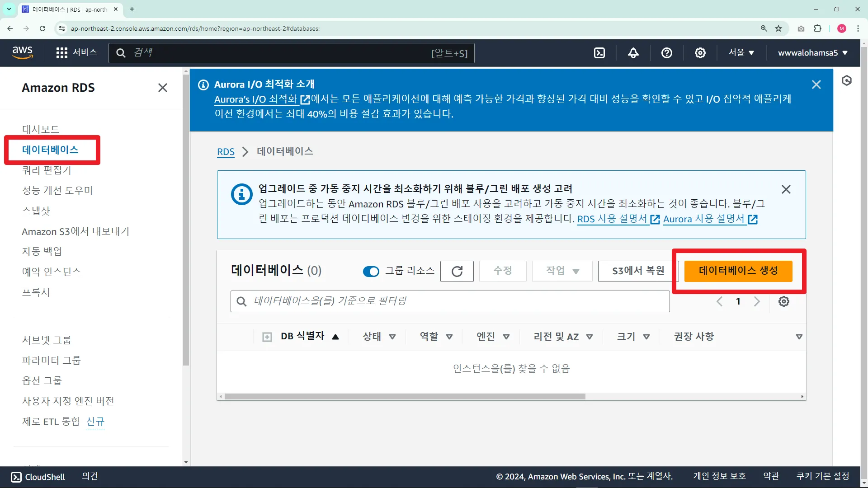
Task: Expand the wwwalohamsa5 account menu
Action: point(812,53)
